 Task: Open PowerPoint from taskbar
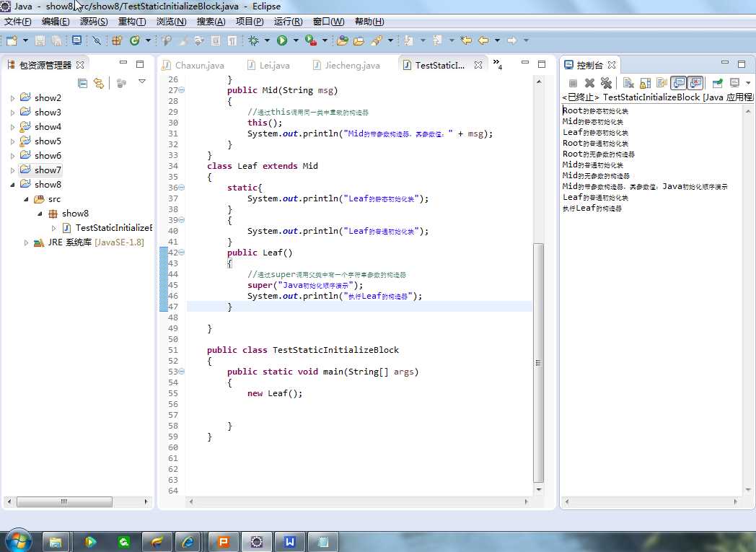[223, 543]
